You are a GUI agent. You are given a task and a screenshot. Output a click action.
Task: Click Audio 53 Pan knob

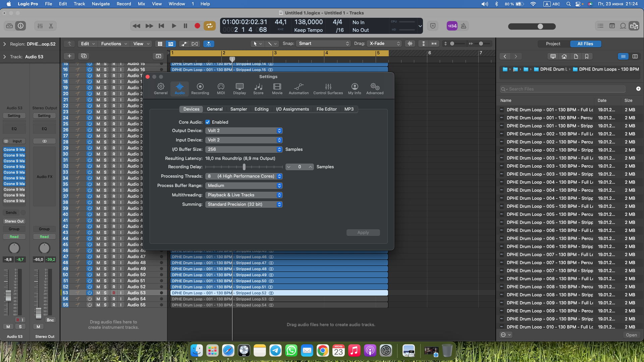pyautogui.click(x=14, y=248)
